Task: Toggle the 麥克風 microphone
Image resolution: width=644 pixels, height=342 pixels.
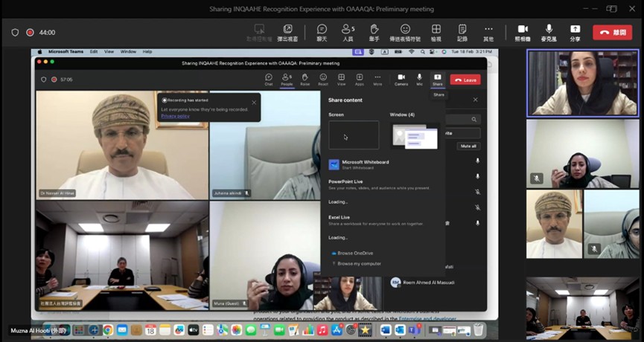Action: [x=549, y=33]
